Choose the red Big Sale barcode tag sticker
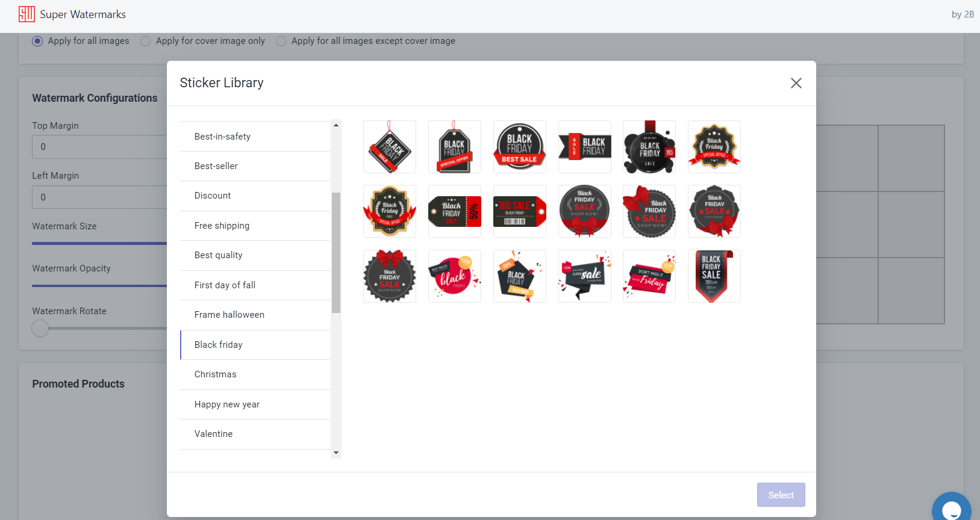 click(520, 211)
